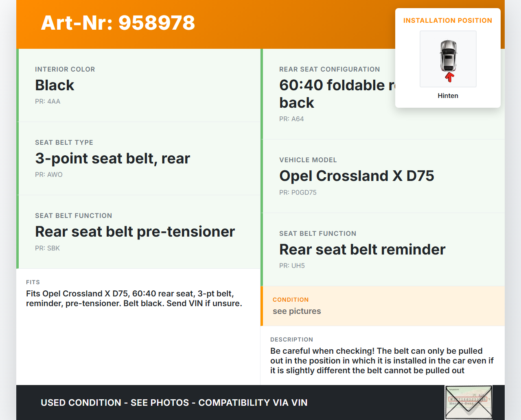Select Rear seat belt pre-tensioner text
This screenshot has height=420, width=521.
(135, 232)
